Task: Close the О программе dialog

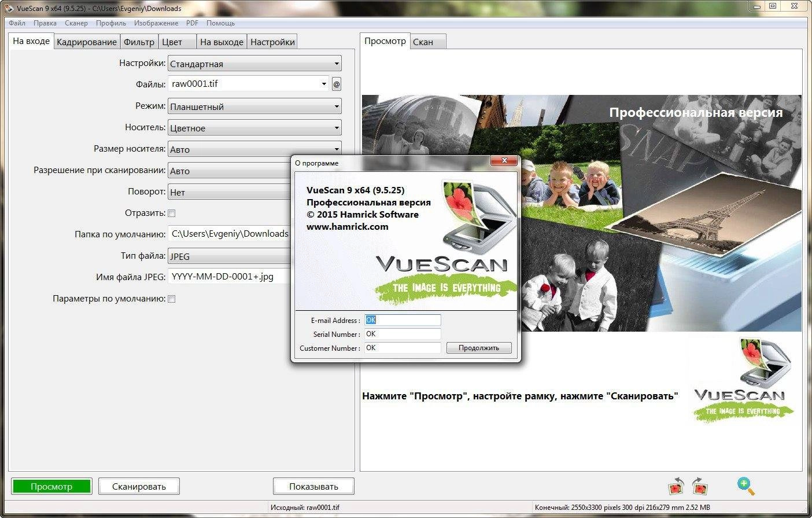Action: tap(504, 160)
